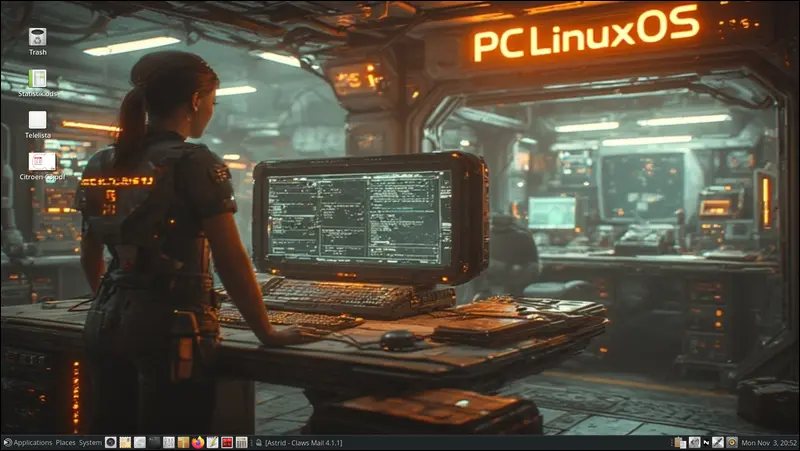The width and height of the screenshot is (800, 451).
Task: Open the Places menu
Action: (x=65, y=443)
